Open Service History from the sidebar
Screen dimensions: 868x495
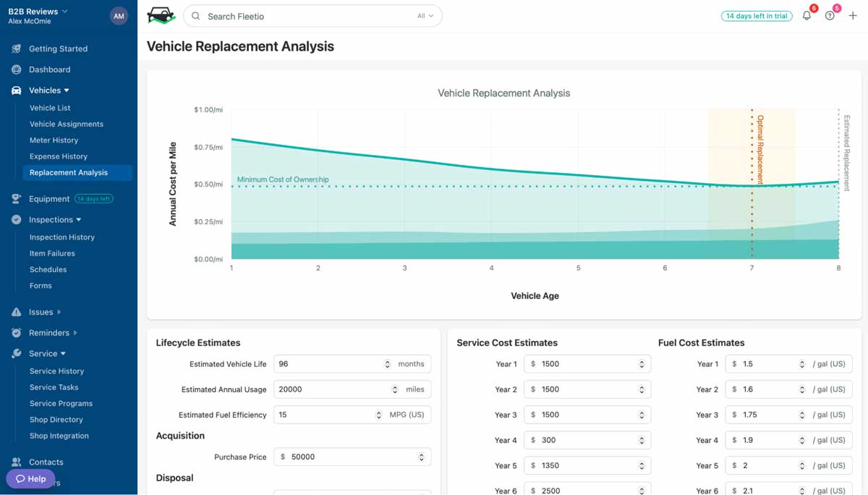(x=56, y=371)
